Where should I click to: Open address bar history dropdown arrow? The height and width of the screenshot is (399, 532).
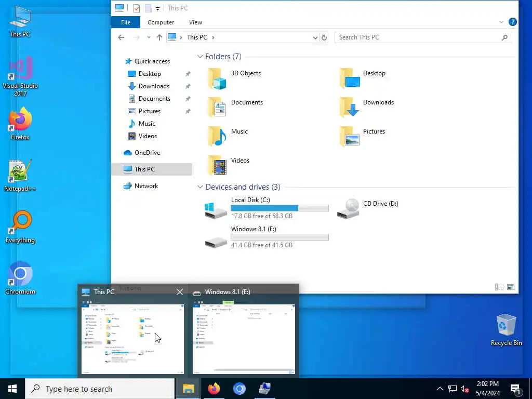point(315,37)
